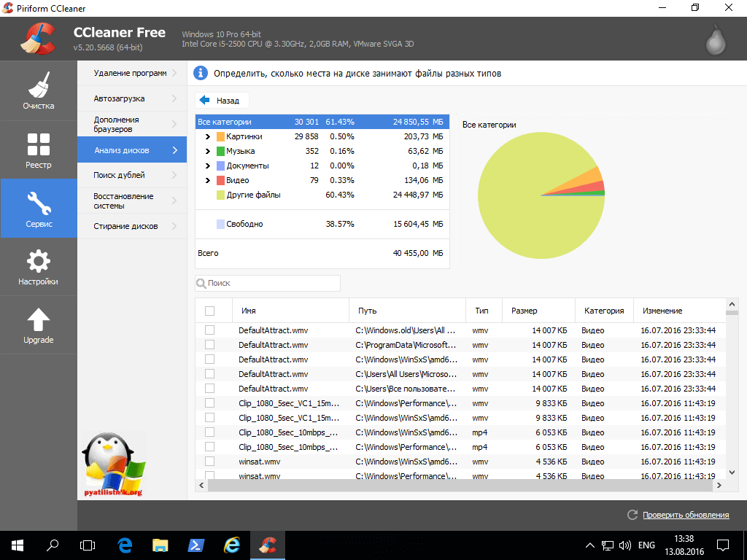Click chevron next to Удаление программ
Screen dimensions: 747x560
click(174, 73)
